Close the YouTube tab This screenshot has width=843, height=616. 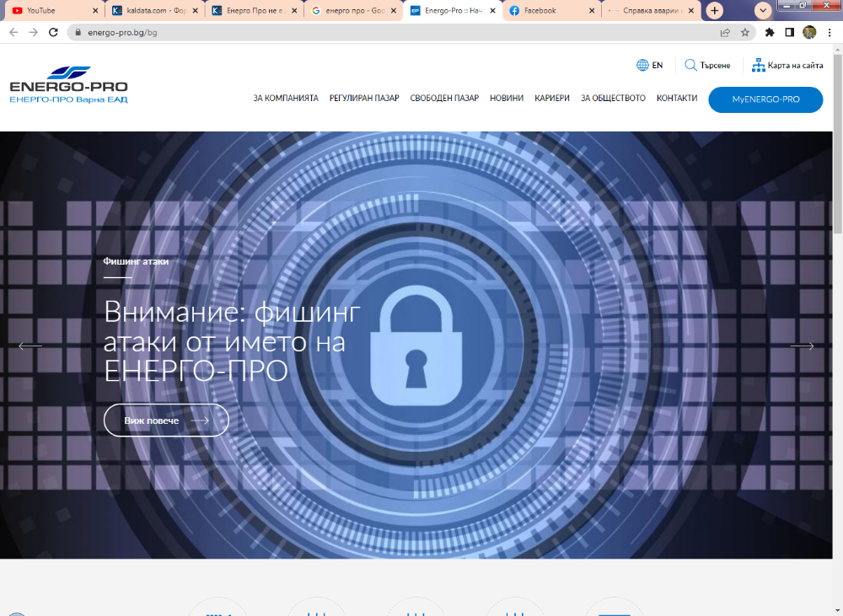[95, 11]
